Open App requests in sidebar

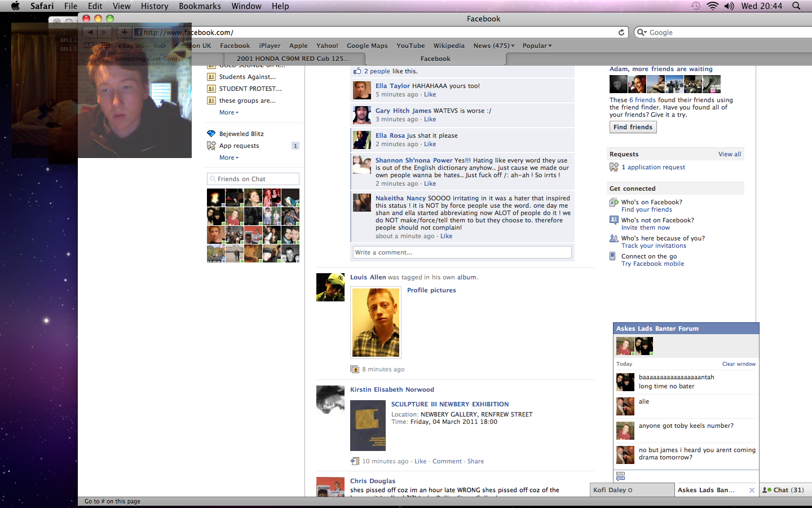point(239,146)
